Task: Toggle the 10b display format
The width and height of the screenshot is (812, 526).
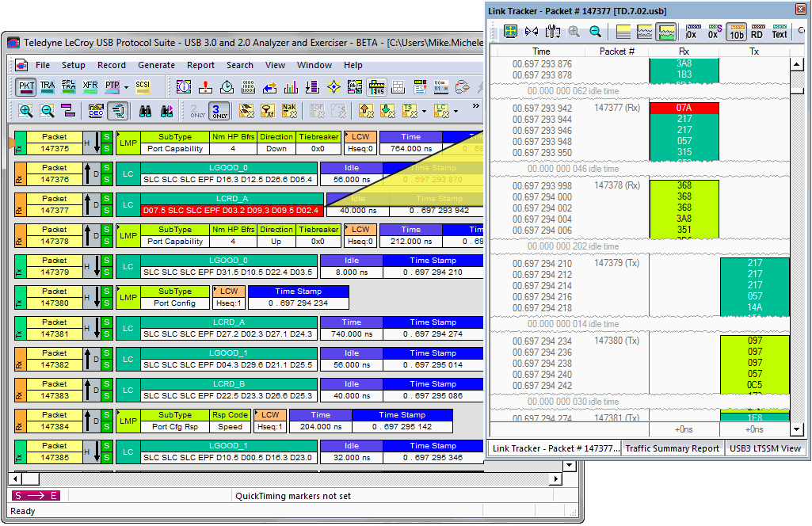Action: coord(736,32)
